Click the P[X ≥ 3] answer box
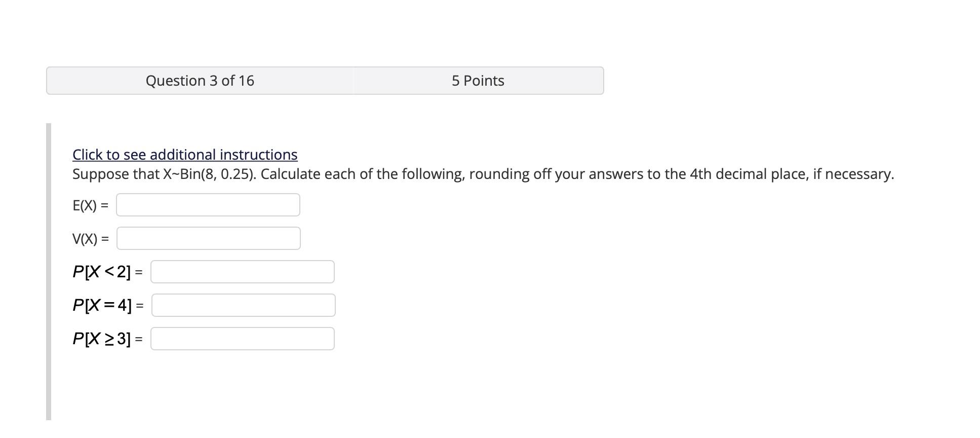This screenshot has height=438, width=980. click(x=242, y=339)
